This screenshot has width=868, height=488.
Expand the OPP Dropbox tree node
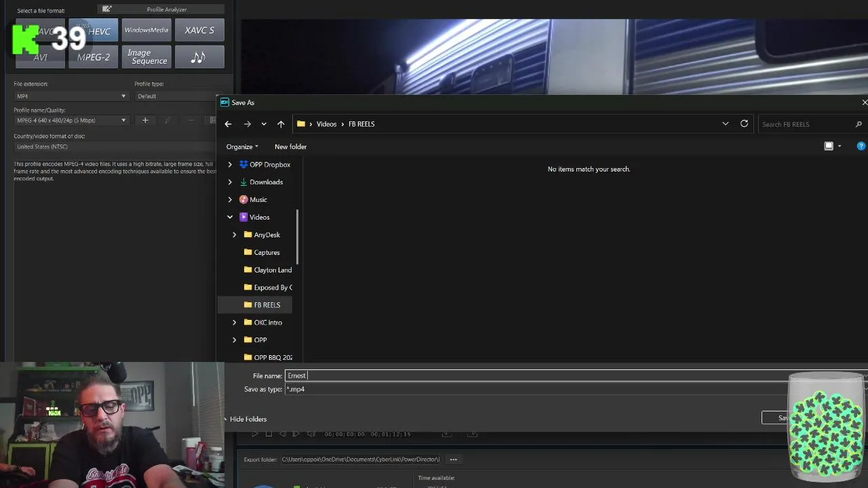click(230, 165)
